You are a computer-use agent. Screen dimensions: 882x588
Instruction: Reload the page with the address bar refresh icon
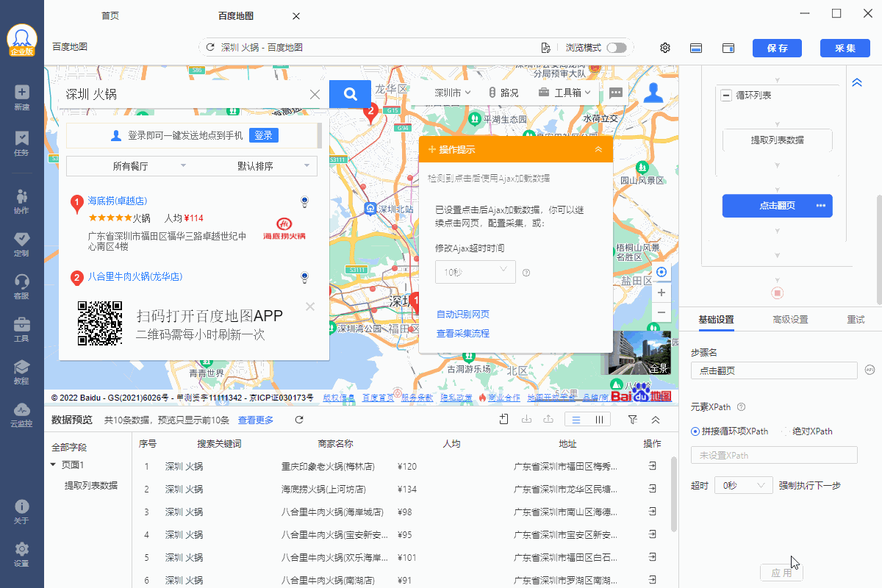(211, 48)
